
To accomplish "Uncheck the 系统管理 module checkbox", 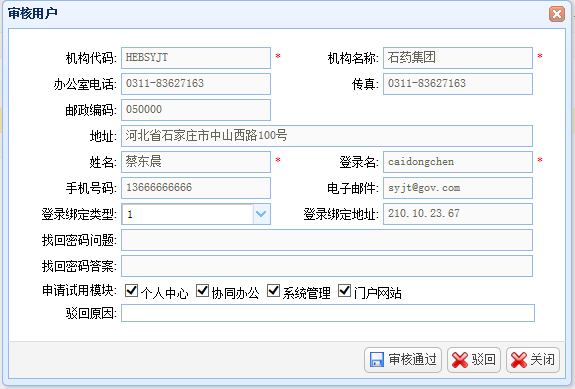I will [273, 290].
